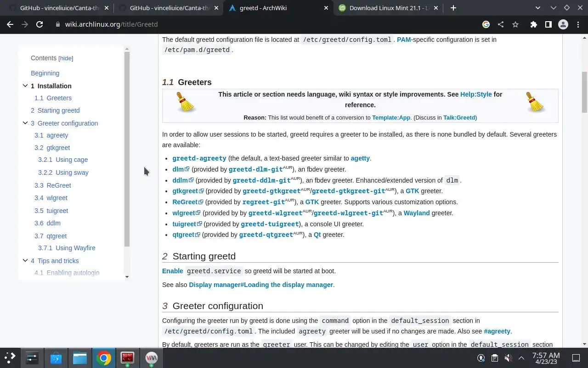This screenshot has height=368, width=588.
Task: Open the clipboard tray icon
Action: coord(494,358)
